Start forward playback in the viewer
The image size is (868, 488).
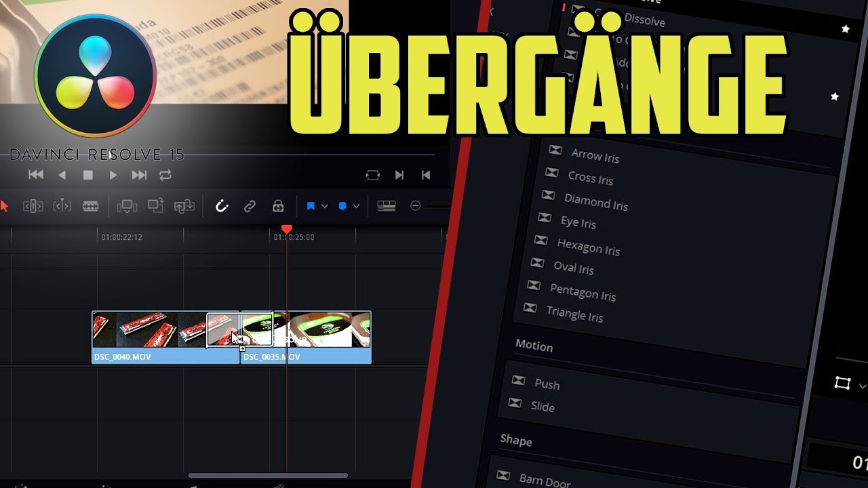[113, 175]
